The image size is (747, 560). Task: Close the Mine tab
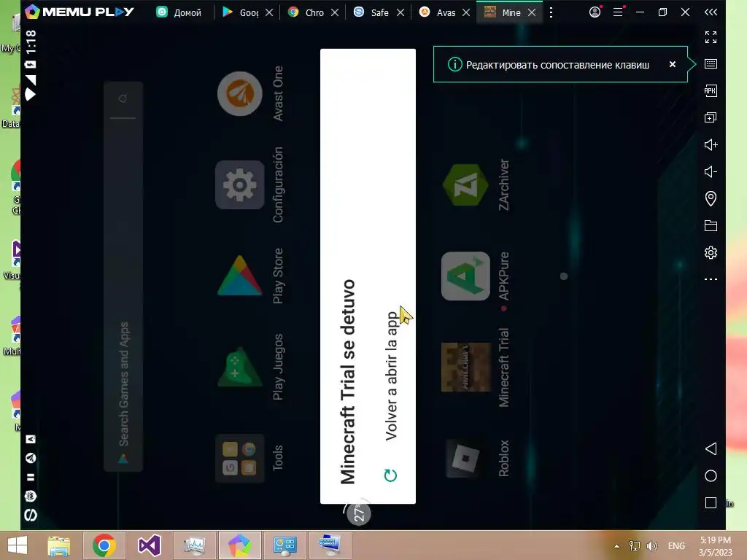pos(532,12)
